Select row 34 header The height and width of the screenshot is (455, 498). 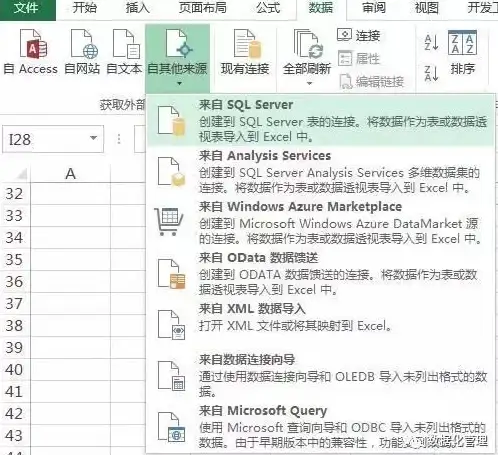point(15,238)
